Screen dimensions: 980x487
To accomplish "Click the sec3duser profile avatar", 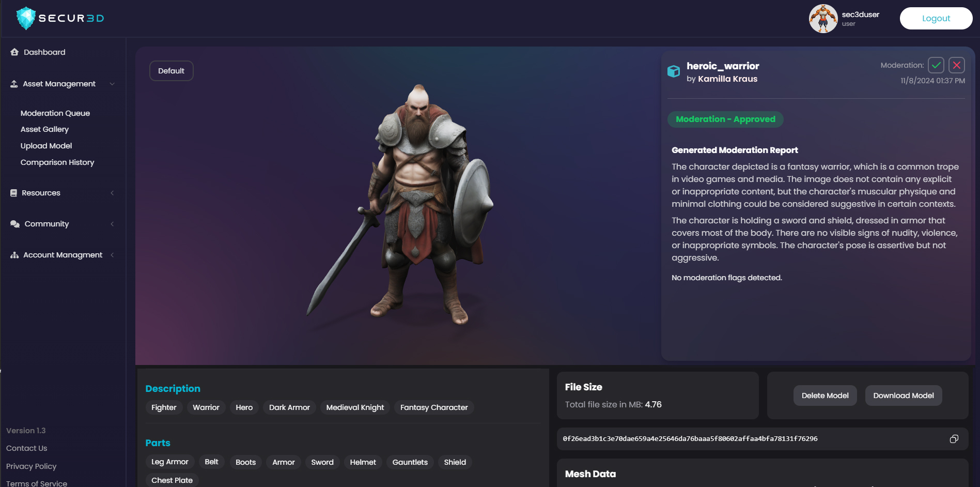I will click(823, 19).
